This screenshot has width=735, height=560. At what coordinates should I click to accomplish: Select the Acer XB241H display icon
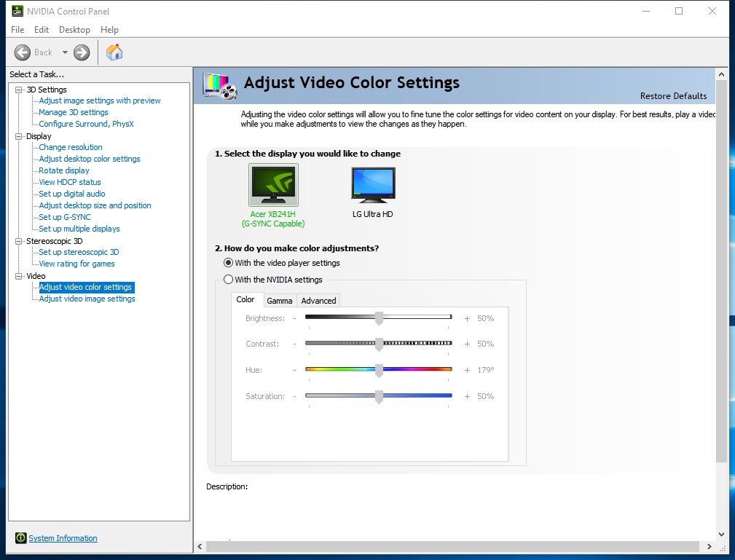point(273,185)
